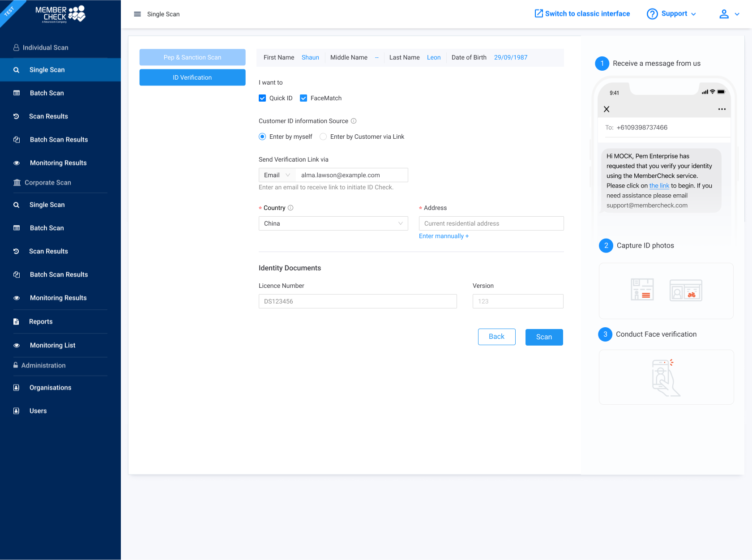Uncheck the FaceMatch checkbox
This screenshot has width=752, height=560.
click(x=303, y=98)
